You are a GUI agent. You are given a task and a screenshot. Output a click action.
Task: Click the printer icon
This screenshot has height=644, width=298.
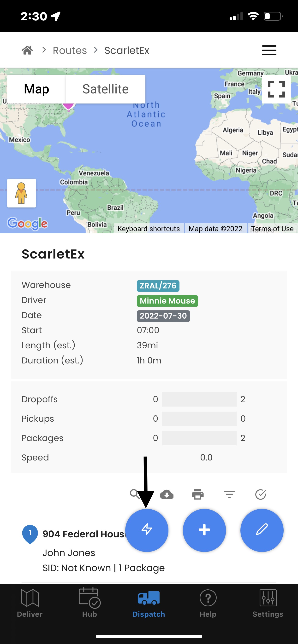pyautogui.click(x=197, y=494)
